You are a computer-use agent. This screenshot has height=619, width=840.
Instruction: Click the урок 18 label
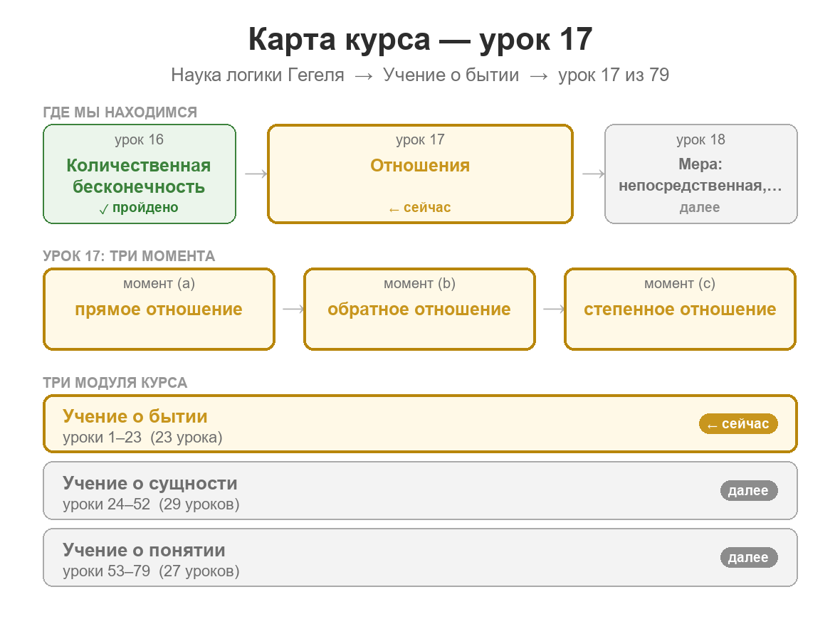[x=700, y=140]
